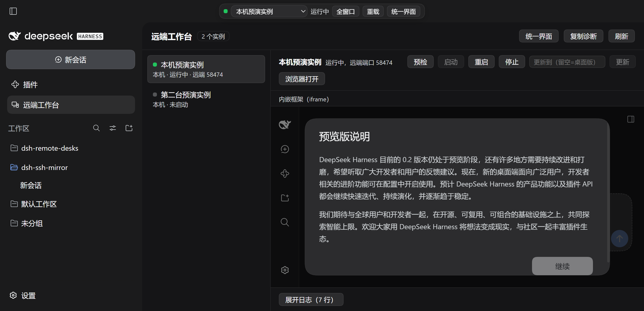Toggle the left sidebar panel icon
This screenshot has height=311, width=644.
coord(13,11)
